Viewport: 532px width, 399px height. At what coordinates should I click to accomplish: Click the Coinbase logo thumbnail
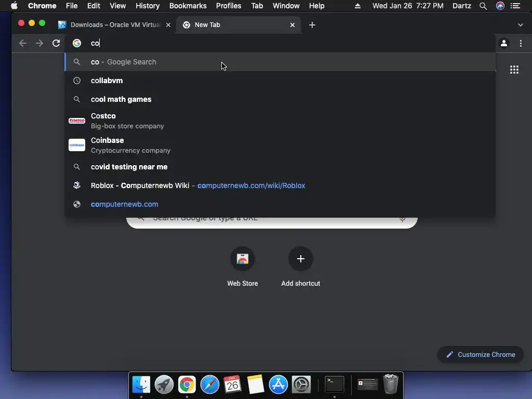(77, 145)
